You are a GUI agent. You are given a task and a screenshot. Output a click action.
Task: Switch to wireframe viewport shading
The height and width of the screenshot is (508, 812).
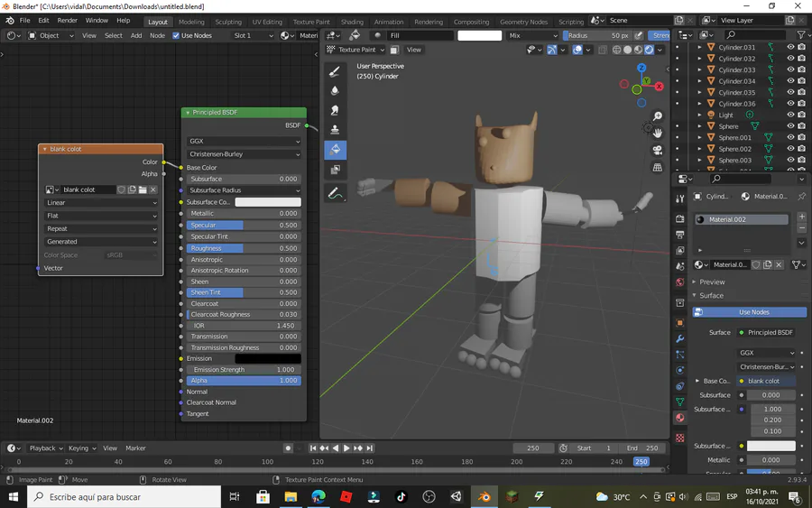pos(616,50)
